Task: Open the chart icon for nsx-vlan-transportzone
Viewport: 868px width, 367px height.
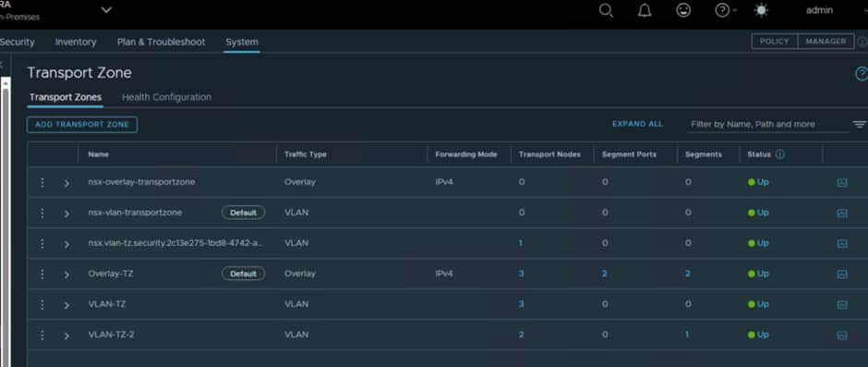Action: tap(842, 213)
